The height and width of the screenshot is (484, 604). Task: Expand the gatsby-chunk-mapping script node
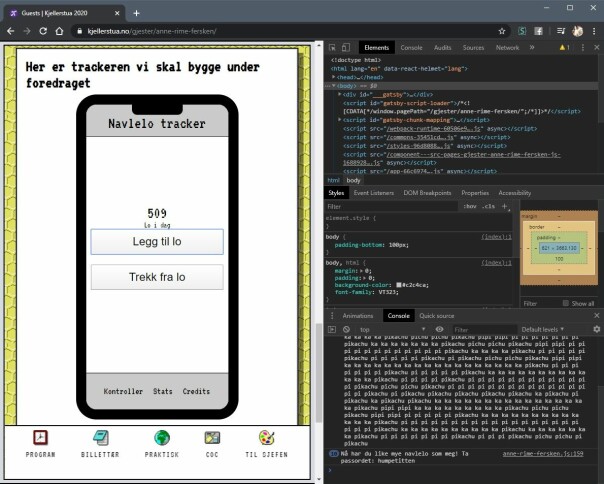(339, 120)
